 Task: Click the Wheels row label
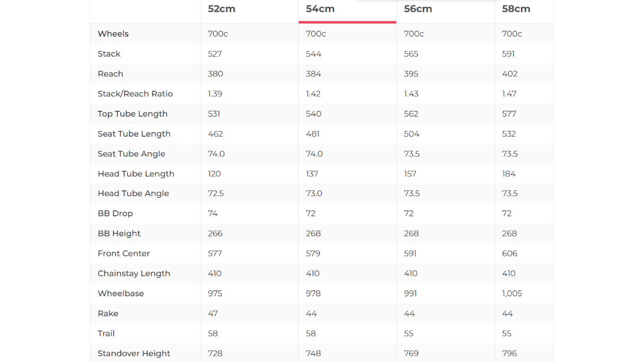click(113, 34)
